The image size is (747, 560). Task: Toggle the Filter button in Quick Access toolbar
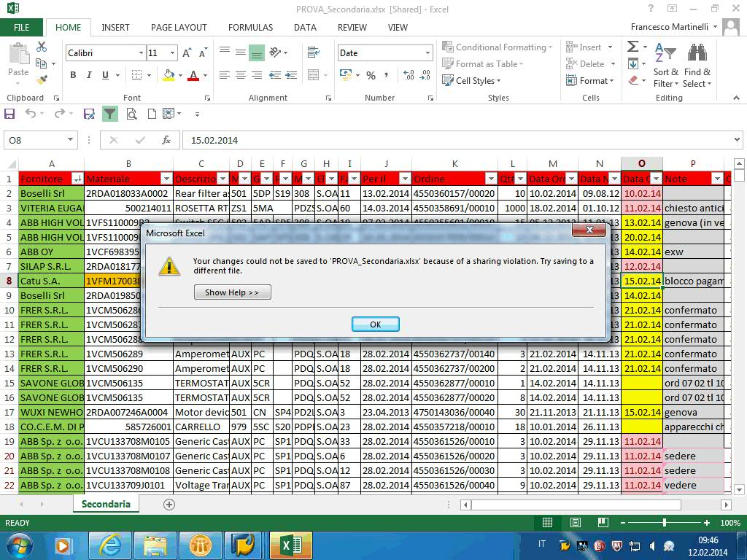pyautogui.click(x=109, y=114)
